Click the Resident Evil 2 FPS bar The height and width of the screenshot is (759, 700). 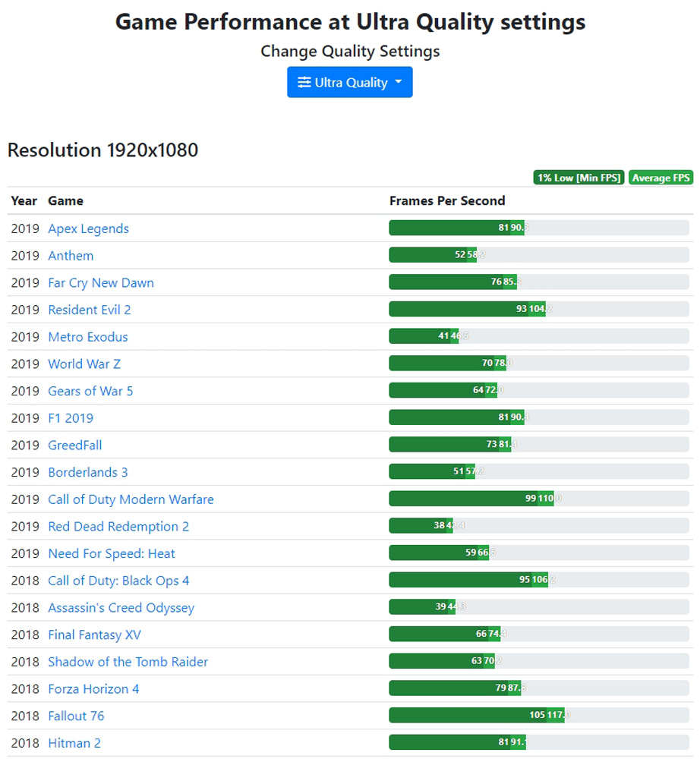point(539,310)
